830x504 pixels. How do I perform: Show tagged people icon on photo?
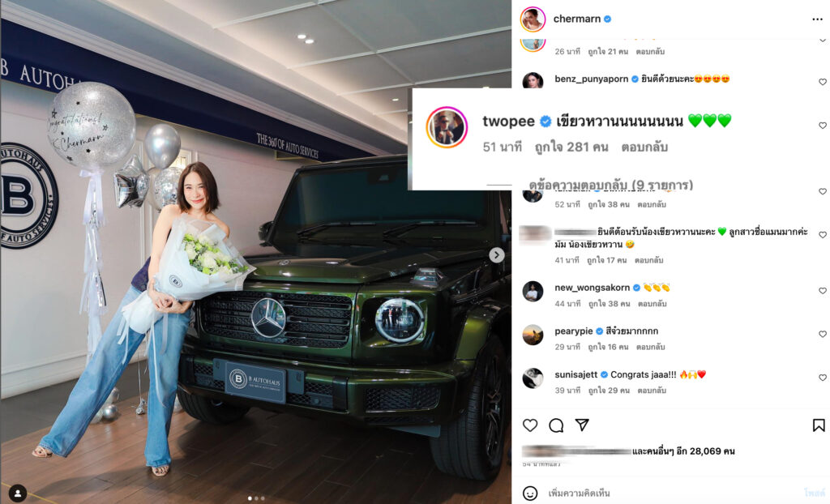pyautogui.click(x=18, y=493)
